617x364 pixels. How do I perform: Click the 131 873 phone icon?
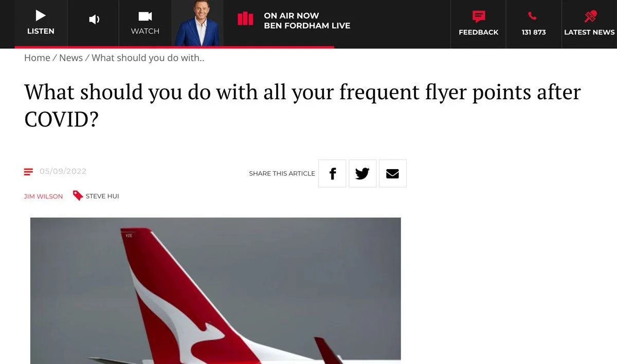[x=533, y=16]
